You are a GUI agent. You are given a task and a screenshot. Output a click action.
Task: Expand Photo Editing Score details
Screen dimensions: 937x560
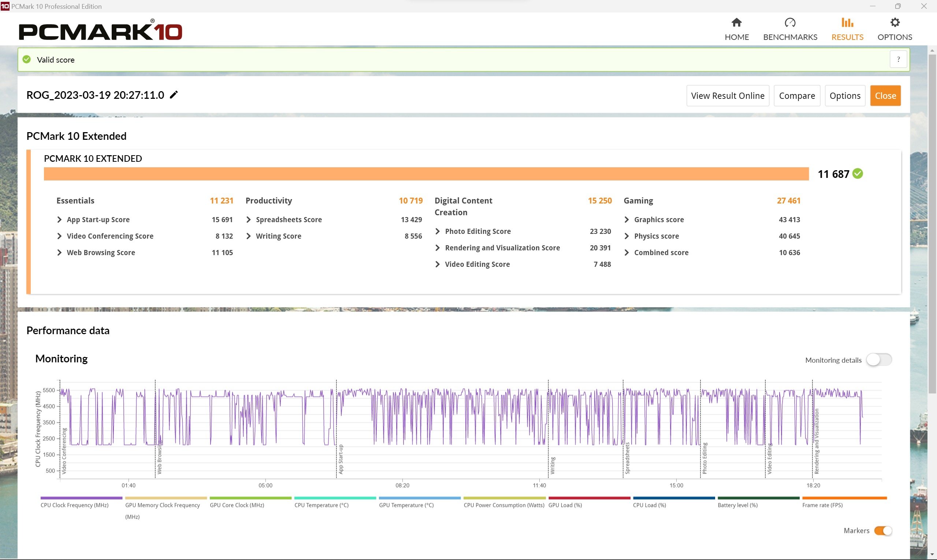(438, 231)
